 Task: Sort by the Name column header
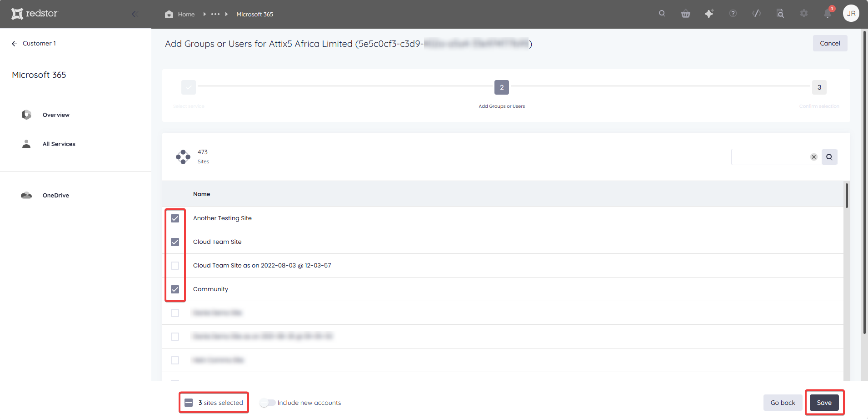tap(201, 194)
